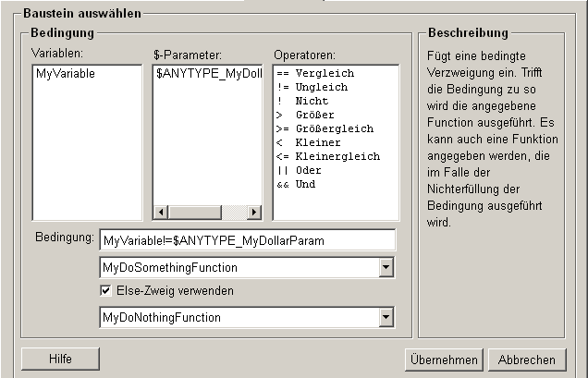Click the $-Parameter scrollbar left arrow
This screenshot has height=378, width=588.
[161, 213]
